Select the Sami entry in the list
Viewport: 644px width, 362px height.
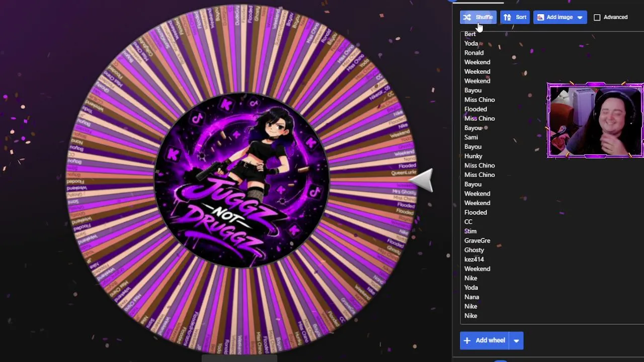[x=471, y=137]
